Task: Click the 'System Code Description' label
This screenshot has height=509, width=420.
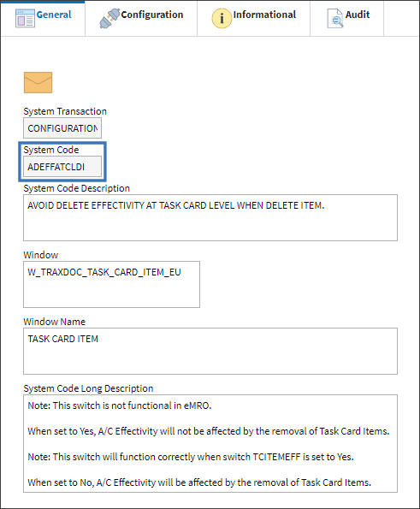Action: point(77,188)
